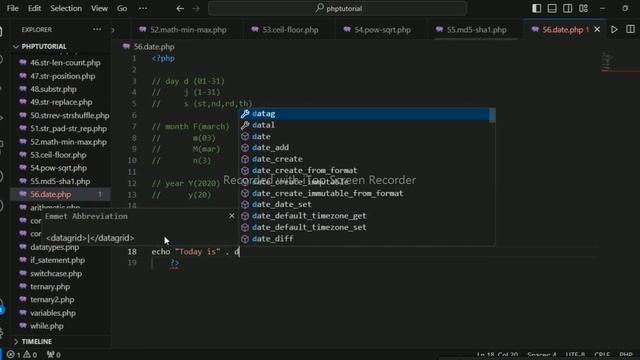This screenshot has width=640, height=360.
Task: Click the PHP icon beside while.php
Action: tap(23, 326)
